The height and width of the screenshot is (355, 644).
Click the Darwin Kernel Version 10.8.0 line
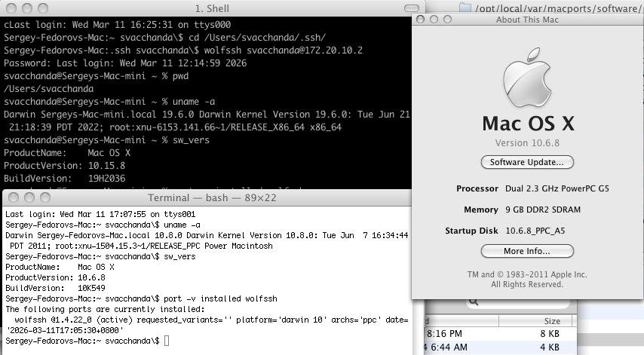207,236
